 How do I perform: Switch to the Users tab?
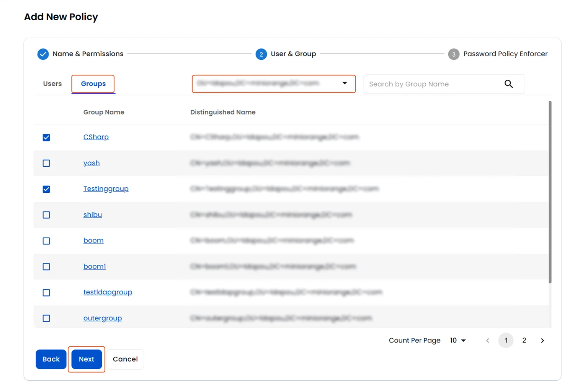coord(52,84)
